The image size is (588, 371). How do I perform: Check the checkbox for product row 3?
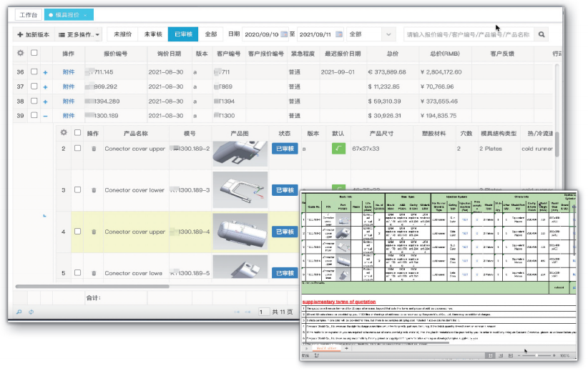pyautogui.click(x=78, y=190)
